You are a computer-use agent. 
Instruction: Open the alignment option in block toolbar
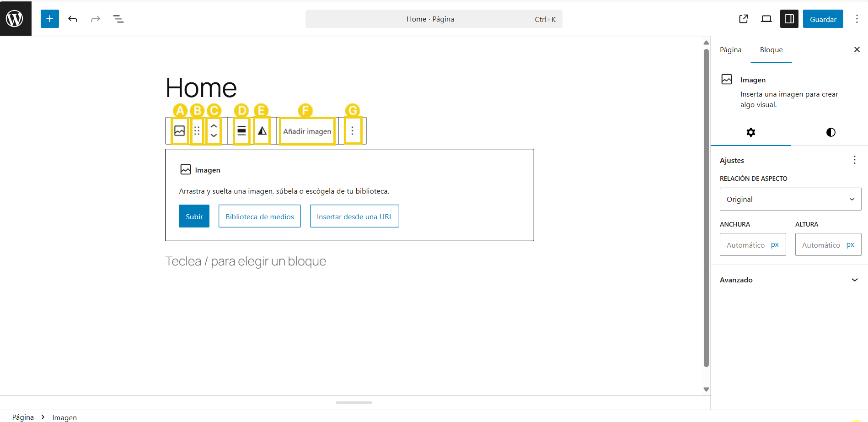pos(241,131)
